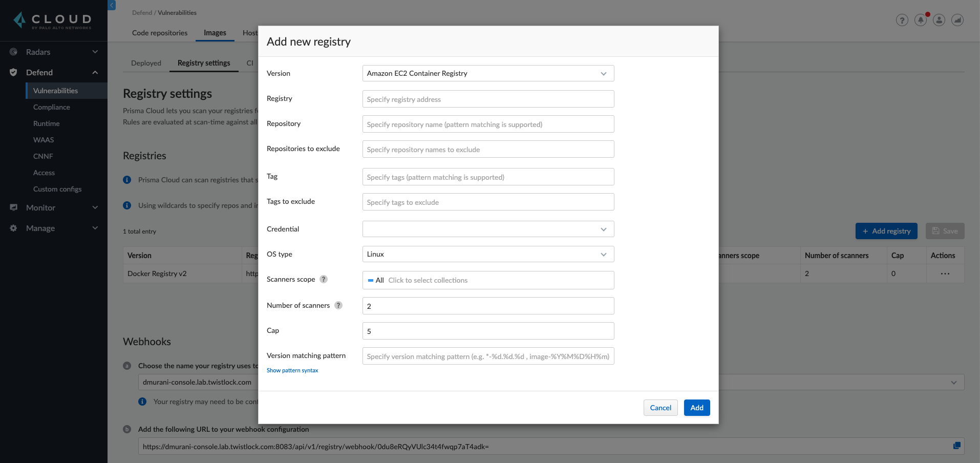Cancel the Add new registry dialog
The image size is (980, 463).
tap(660, 408)
